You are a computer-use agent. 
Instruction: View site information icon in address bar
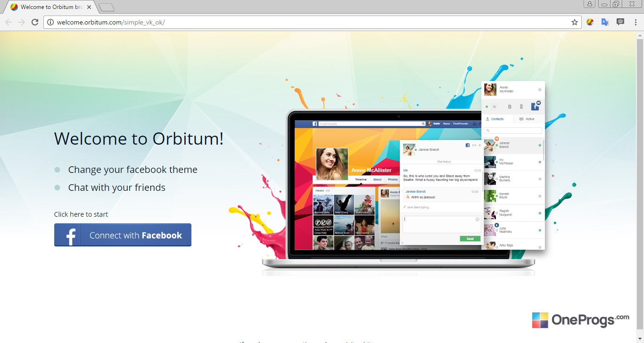click(51, 22)
